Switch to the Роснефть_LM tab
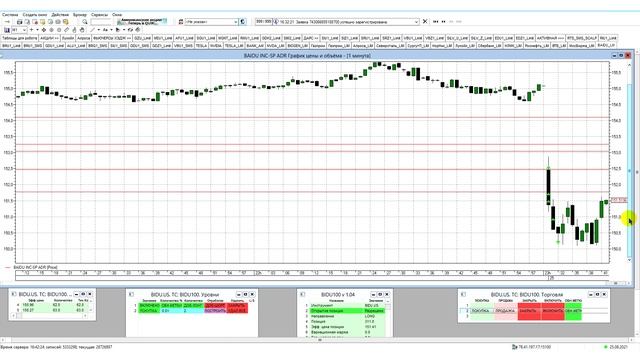 point(537,46)
